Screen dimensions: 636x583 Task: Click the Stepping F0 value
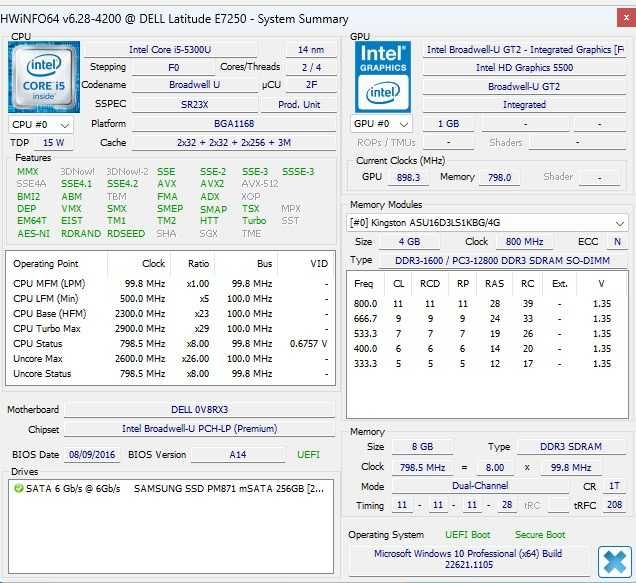tap(173, 67)
